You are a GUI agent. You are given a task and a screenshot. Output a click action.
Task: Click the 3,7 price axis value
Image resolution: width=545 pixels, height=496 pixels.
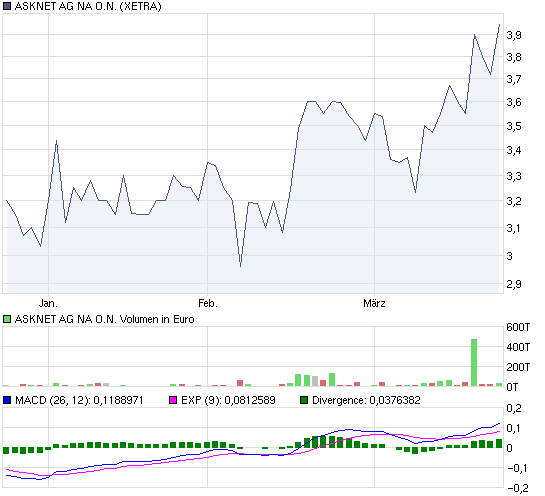[x=514, y=79]
